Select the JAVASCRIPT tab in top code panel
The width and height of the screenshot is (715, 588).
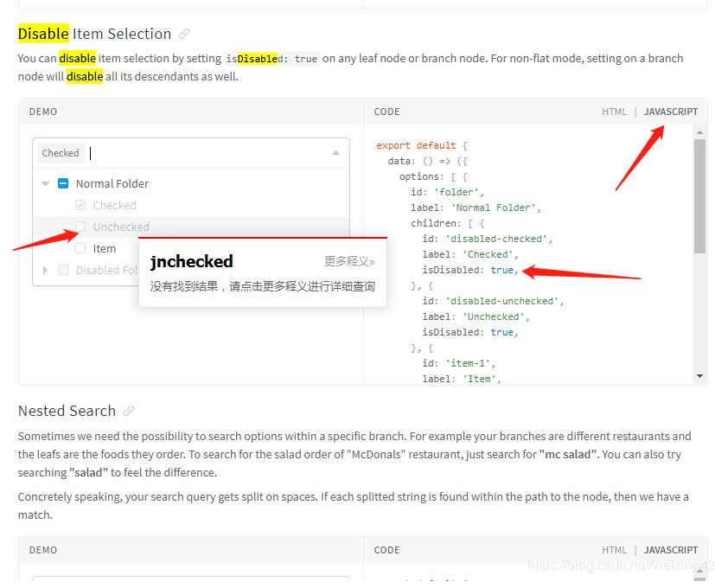(x=670, y=112)
